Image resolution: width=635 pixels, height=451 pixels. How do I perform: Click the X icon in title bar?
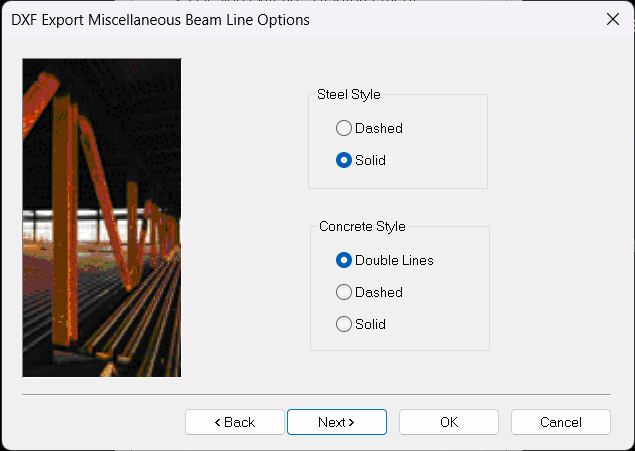coord(613,19)
